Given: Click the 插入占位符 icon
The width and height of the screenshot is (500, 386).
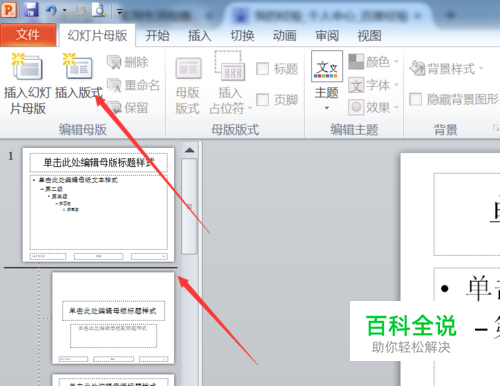Looking at the screenshot, I should click(x=230, y=66).
